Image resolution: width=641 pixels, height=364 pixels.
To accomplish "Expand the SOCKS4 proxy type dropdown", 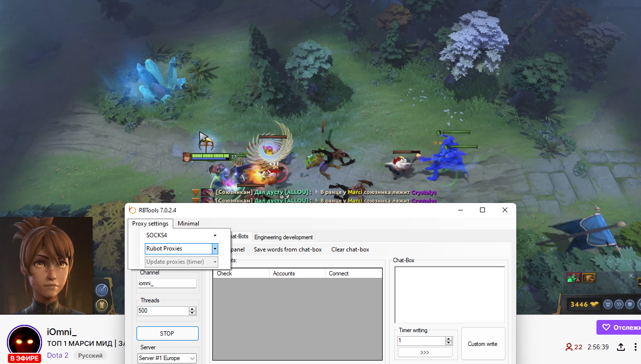I will pyautogui.click(x=214, y=235).
